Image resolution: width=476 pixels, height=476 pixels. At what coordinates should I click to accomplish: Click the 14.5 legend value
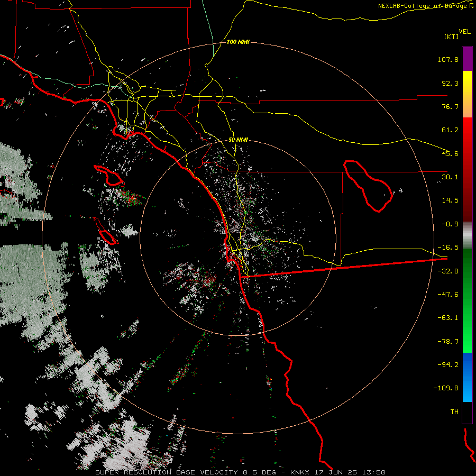tap(450, 200)
